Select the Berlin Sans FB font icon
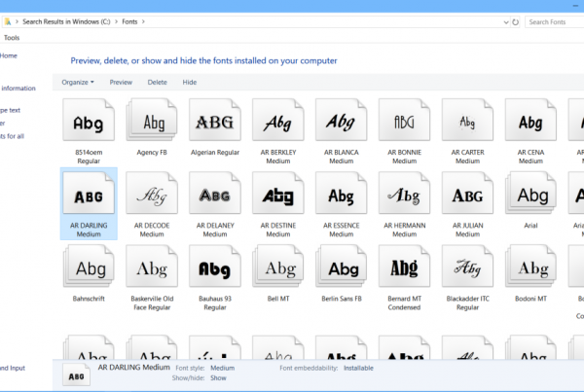Image resolution: width=584 pixels, height=392 pixels. pyautogui.click(x=342, y=266)
